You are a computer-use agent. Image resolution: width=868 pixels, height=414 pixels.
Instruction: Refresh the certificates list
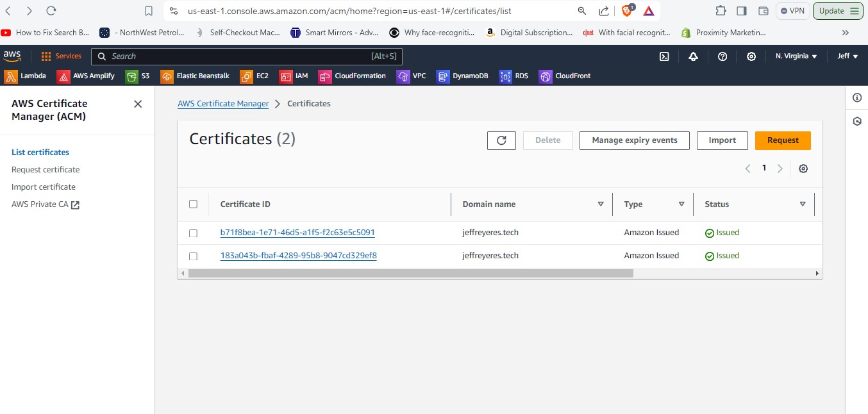501,140
